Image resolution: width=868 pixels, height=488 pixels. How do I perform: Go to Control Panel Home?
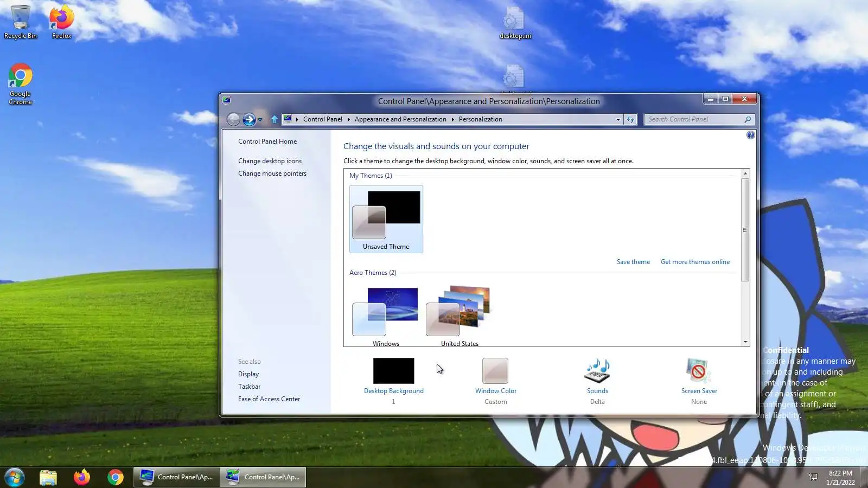[267, 142]
